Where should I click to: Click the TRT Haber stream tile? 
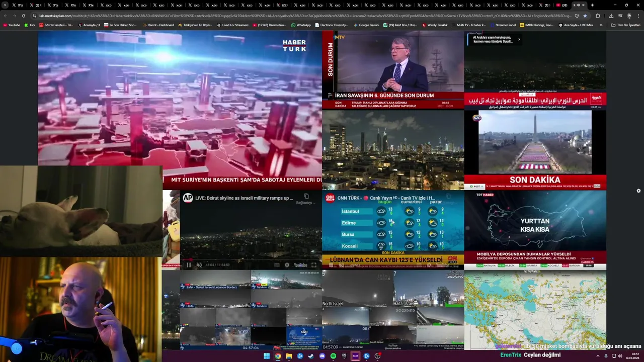(x=535, y=230)
